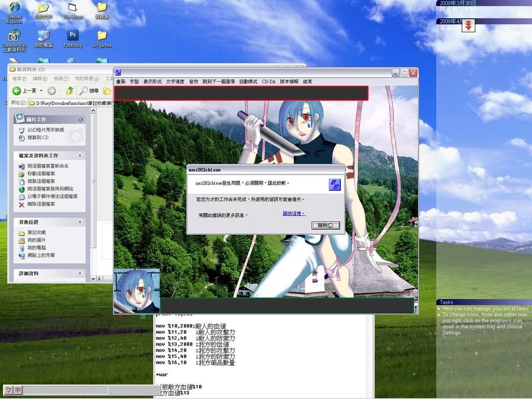
Task: Click the Explorer address bar path field
Action: (71, 103)
